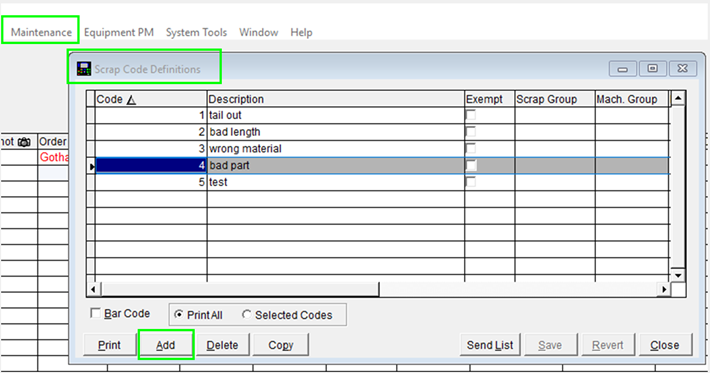Click the Print button
This screenshot has height=373, width=710.
click(110, 345)
